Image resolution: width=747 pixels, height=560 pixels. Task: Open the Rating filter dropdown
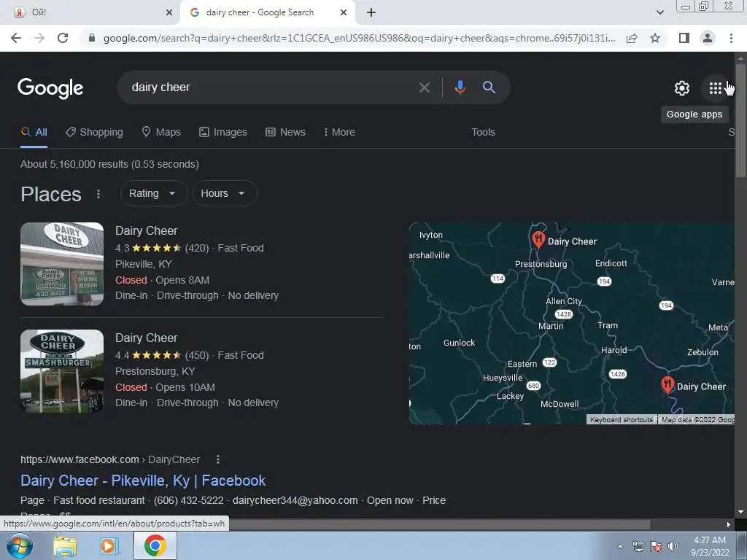pyautogui.click(x=153, y=193)
